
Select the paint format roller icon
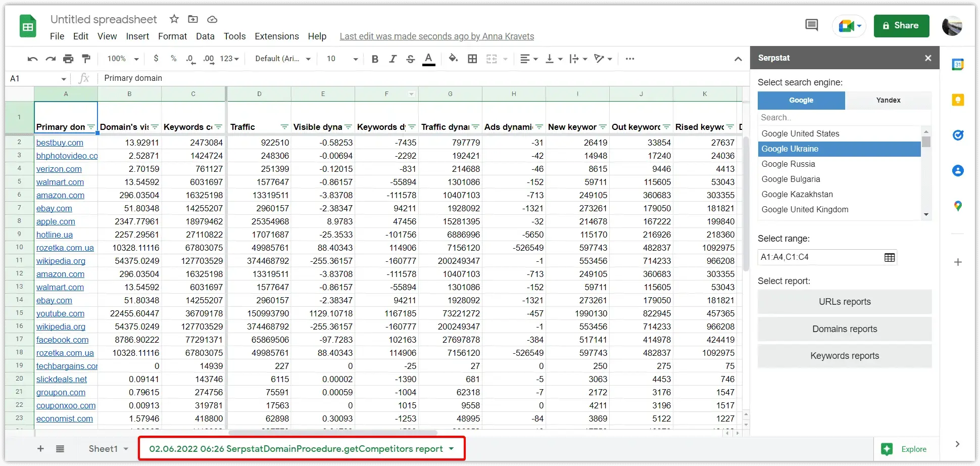tap(86, 59)
